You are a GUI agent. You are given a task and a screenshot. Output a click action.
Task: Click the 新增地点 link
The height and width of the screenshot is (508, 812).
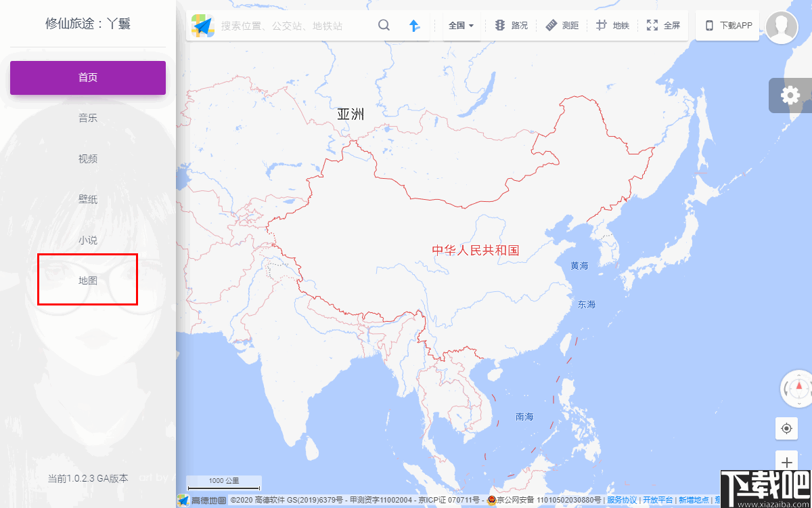(x=694, y=500)
